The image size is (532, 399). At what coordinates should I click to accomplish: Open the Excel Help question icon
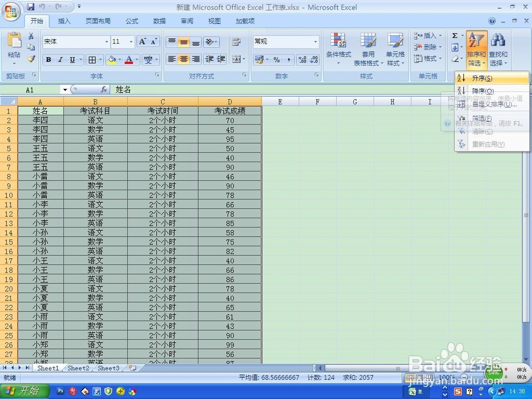point(492,21)
